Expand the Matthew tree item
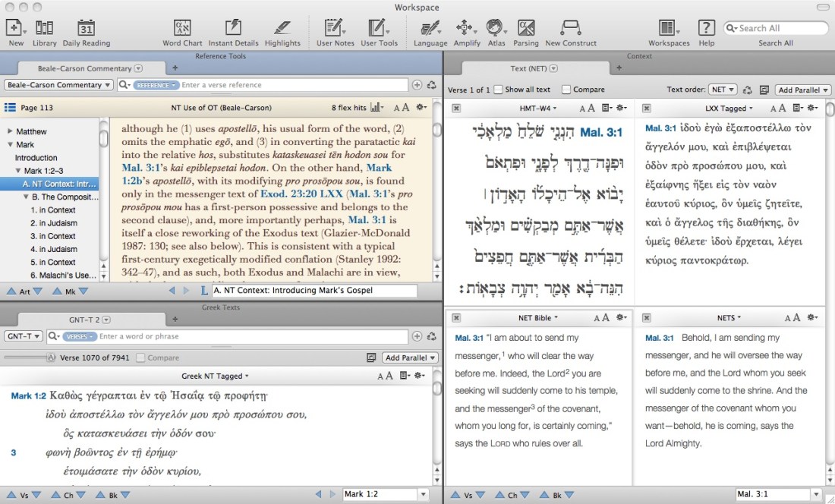This screenshot has width=835, height=504. (x=10, y=131)
